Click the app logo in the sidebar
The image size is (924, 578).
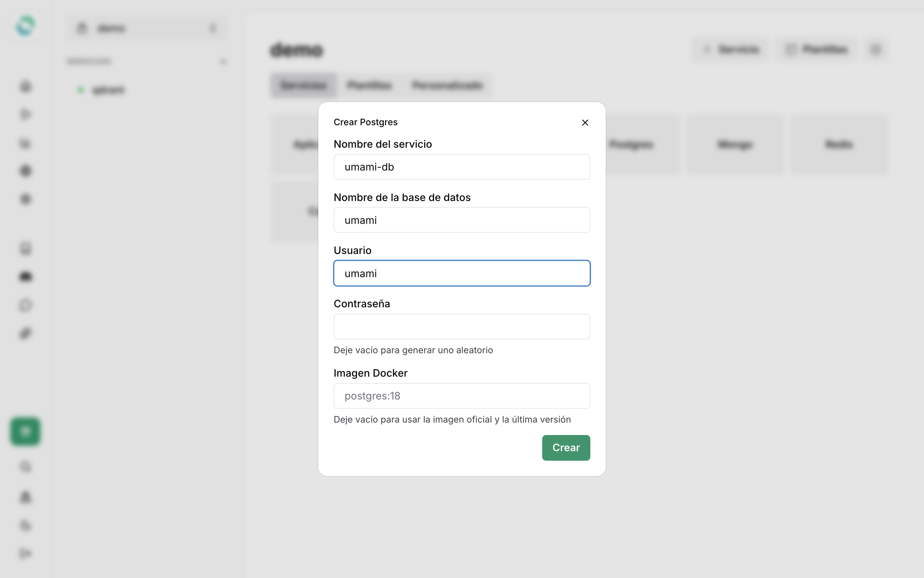point(25,26)
